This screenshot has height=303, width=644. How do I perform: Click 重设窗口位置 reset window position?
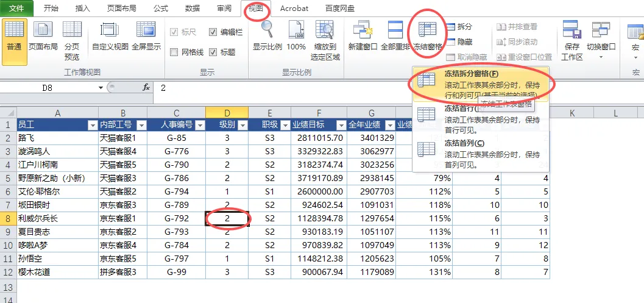click(524, 57)
